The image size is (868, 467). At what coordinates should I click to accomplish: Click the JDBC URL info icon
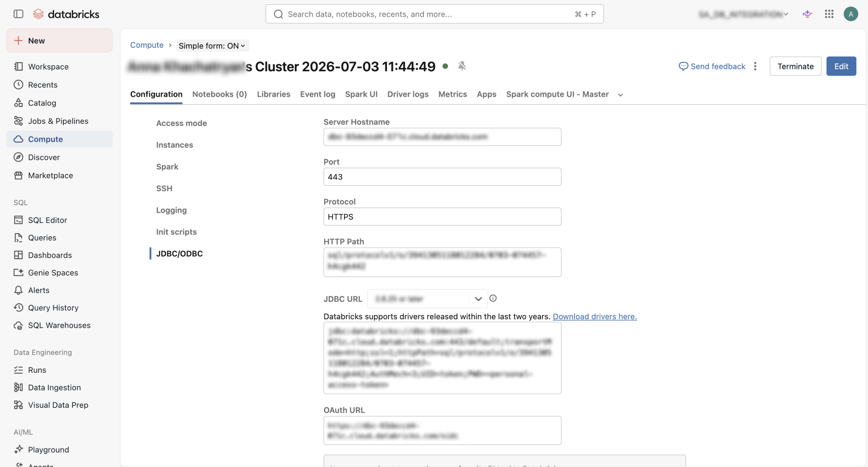click(493, 298)
